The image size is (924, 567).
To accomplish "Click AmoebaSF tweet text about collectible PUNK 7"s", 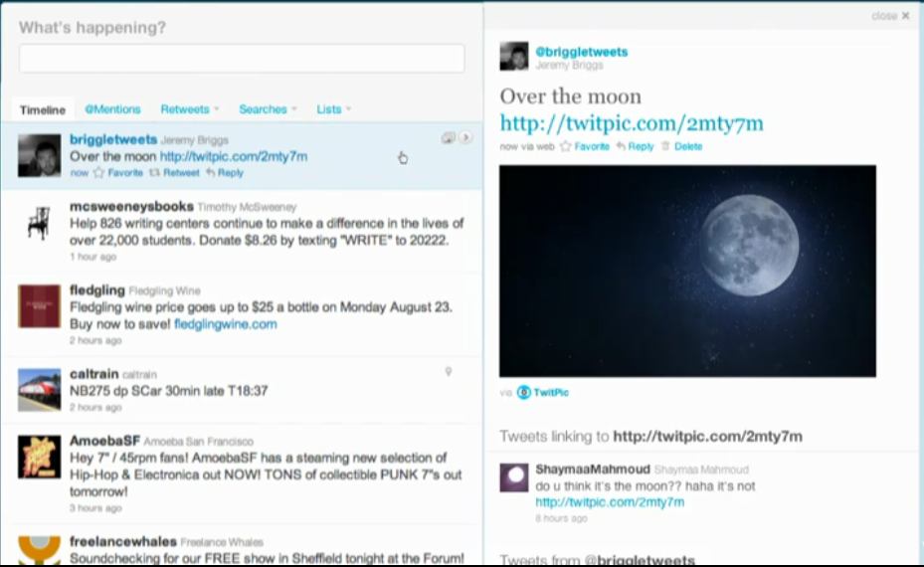I will pyautogui.click(x=266, y=474).
